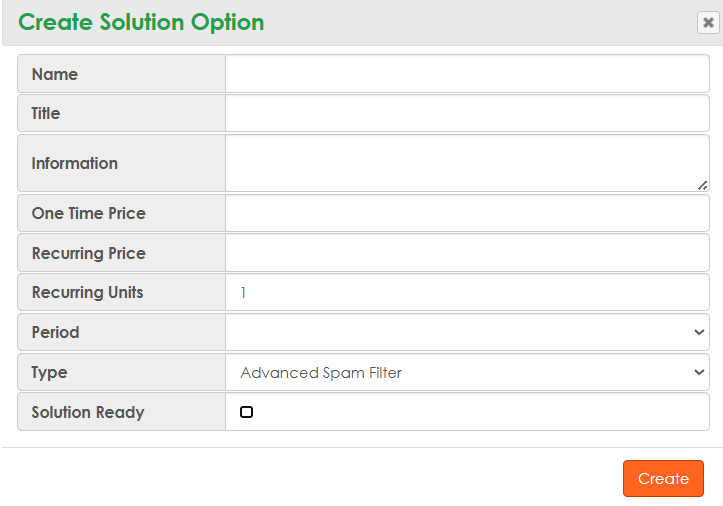This screenshot has height=506, width=723.
Task: Click inside the Information text area
Action: pyautogui.click(x=467, y=163)
